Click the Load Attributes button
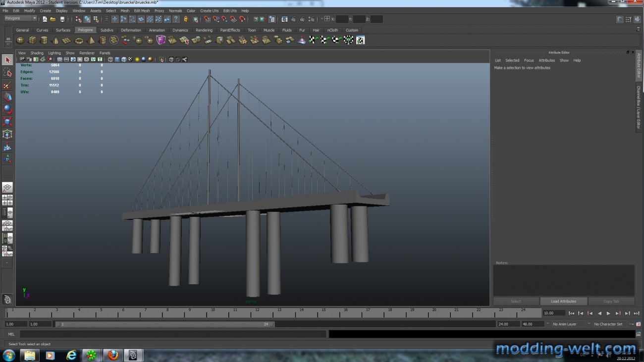Viewport: 644px width, 362px height. [x=563, y=301]
